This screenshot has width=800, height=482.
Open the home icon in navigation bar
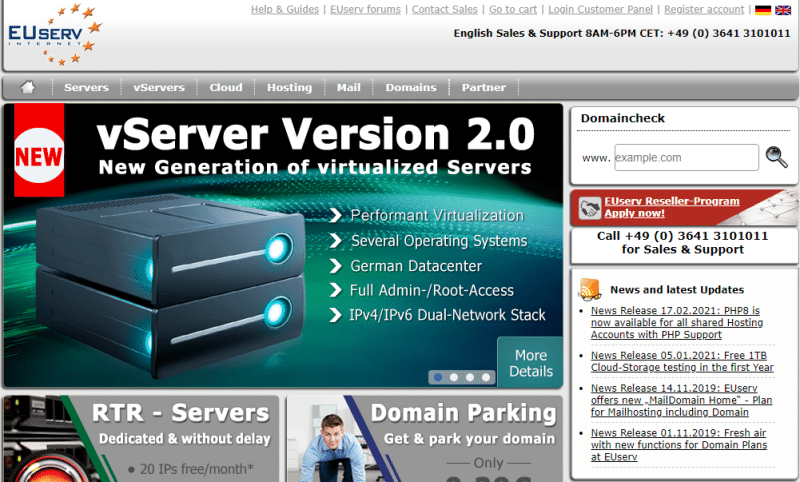28,87
